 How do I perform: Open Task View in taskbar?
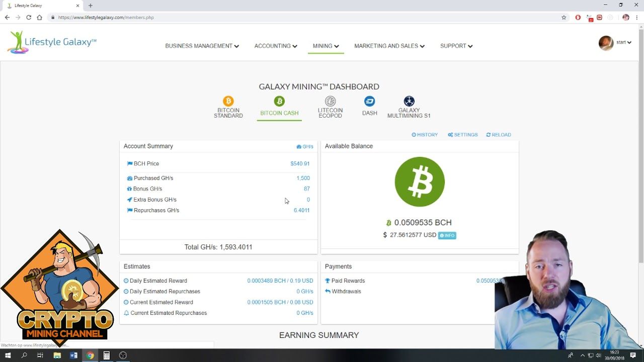click(x=40, y=355)
